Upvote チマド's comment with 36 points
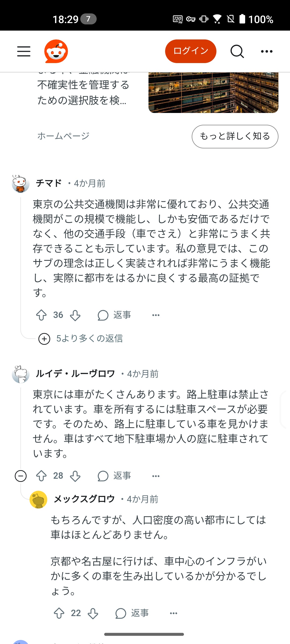The width and height of the screenshot is (290, 644). pyautogui.click(x=41, y=315)
